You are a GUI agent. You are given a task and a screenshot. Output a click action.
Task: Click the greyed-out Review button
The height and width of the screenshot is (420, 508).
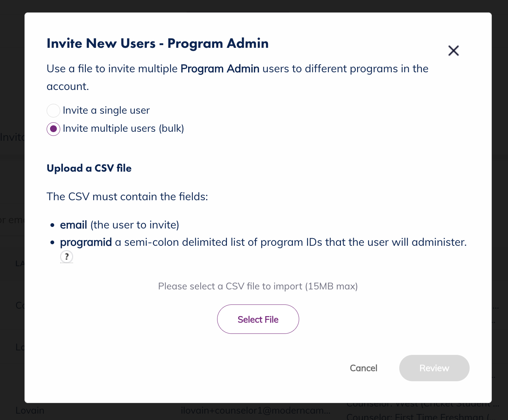[x=434, y=368]
